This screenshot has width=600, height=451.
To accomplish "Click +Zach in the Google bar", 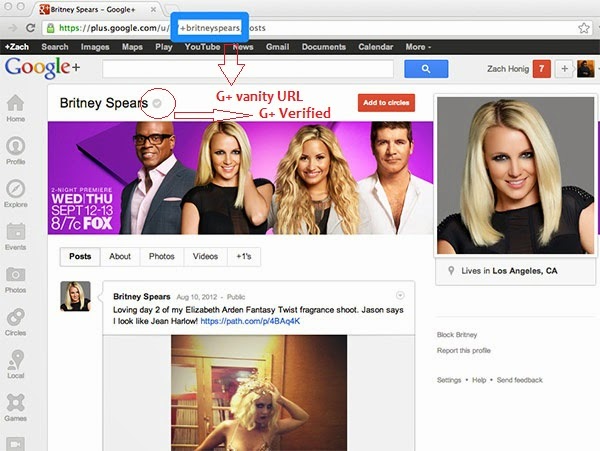I will (17, 47).
